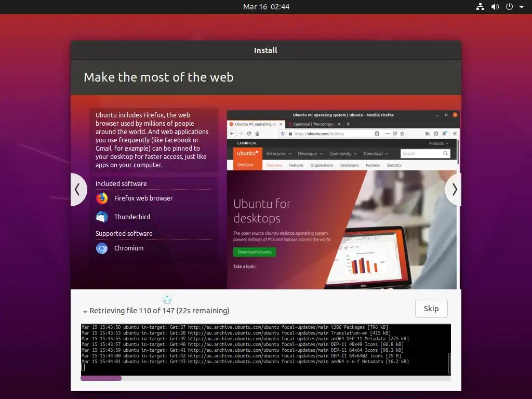Click the power icon in top bar

click(509, 7)
